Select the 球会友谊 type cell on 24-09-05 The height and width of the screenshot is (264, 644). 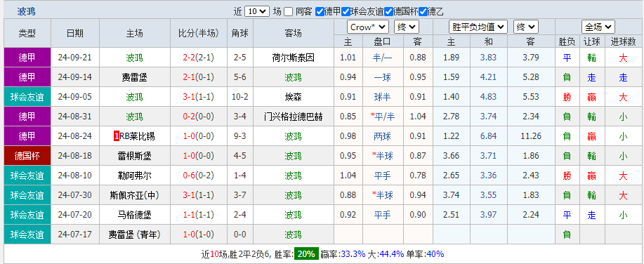tap(27, 97)
